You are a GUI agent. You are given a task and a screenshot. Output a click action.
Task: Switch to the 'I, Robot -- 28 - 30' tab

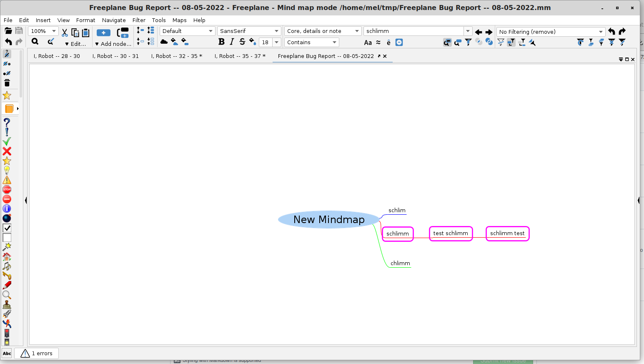click(x=57, y=56)
